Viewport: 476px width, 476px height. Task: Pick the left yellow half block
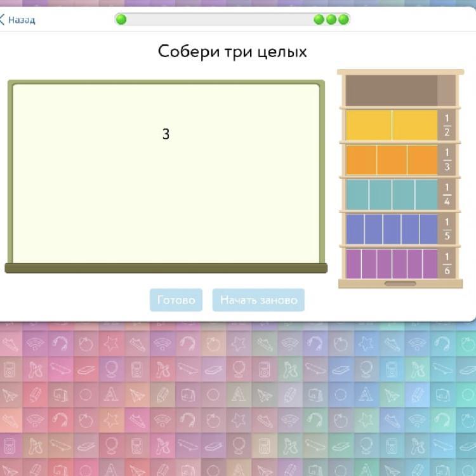point(369,125)
